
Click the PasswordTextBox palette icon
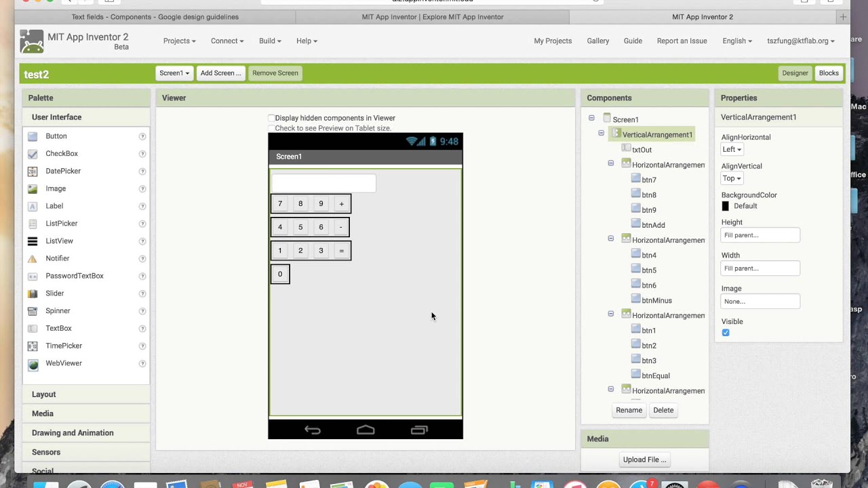[33, 276]
